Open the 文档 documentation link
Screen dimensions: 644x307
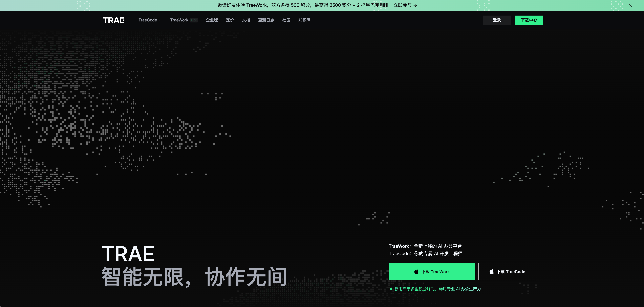tap(246, 20)
